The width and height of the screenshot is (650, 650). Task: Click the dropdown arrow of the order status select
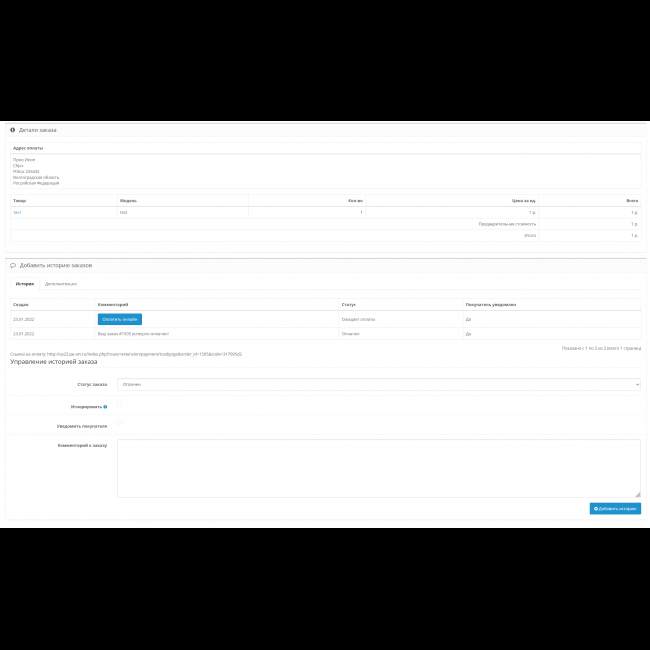click(x=636, y=384)
